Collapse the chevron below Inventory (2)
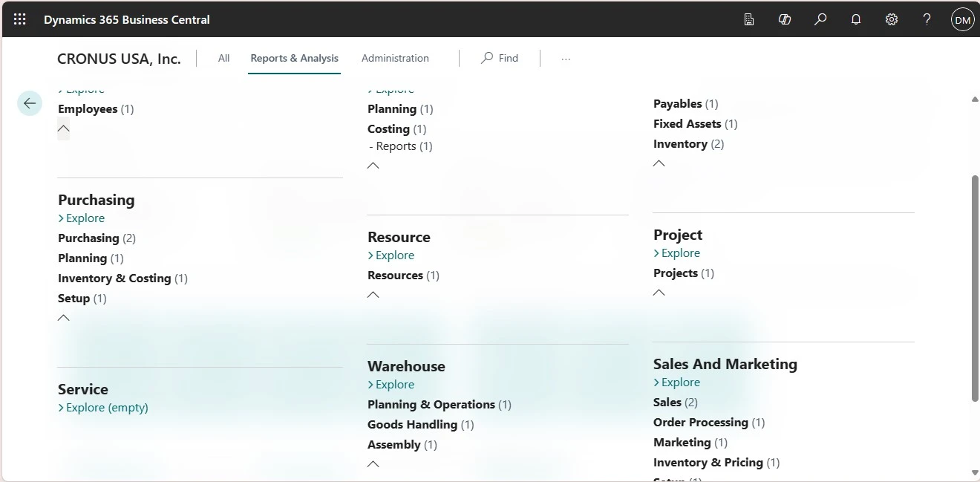 659,163
